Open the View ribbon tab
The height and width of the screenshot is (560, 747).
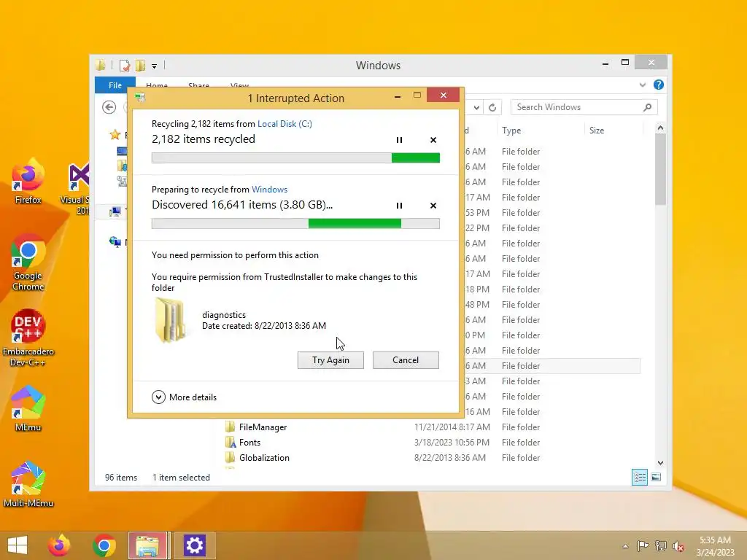(x=239, y=86)
